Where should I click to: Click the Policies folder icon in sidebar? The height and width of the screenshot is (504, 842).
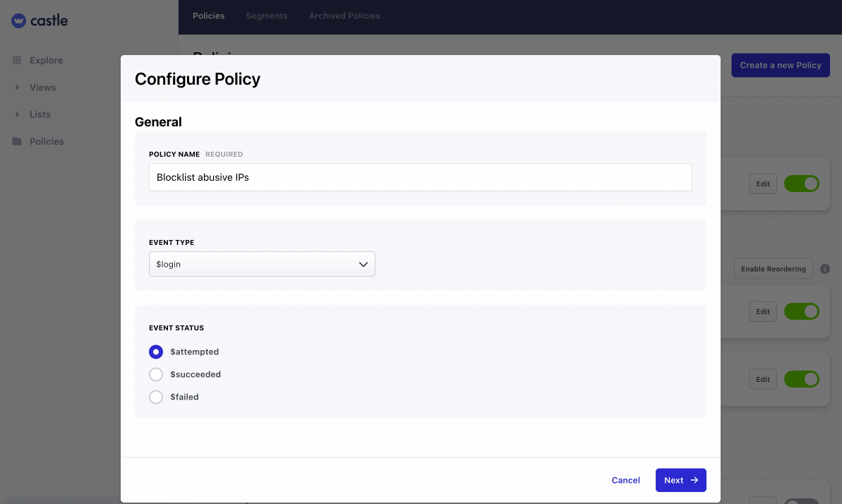(x=17, y=141)
